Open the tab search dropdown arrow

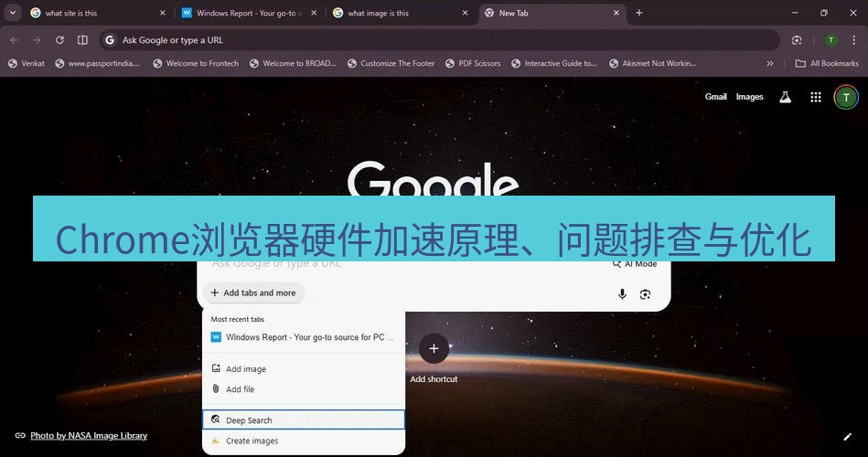point(12,13)
